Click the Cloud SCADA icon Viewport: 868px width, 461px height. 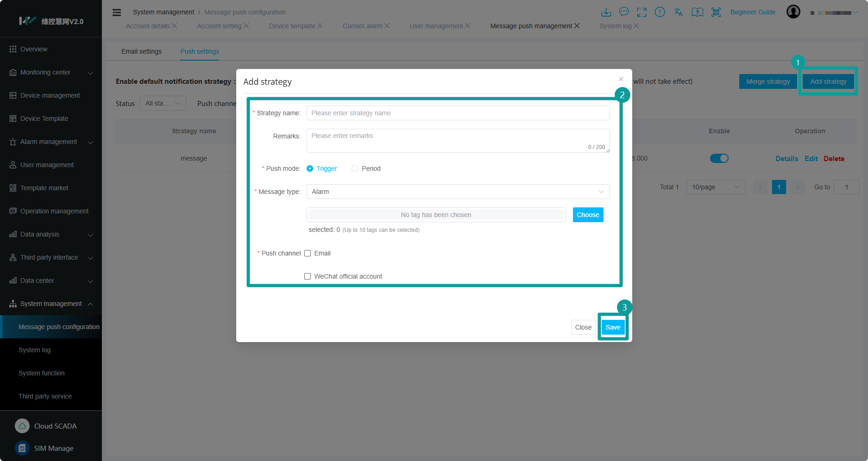pyautogui.click(x=22, y=426)
